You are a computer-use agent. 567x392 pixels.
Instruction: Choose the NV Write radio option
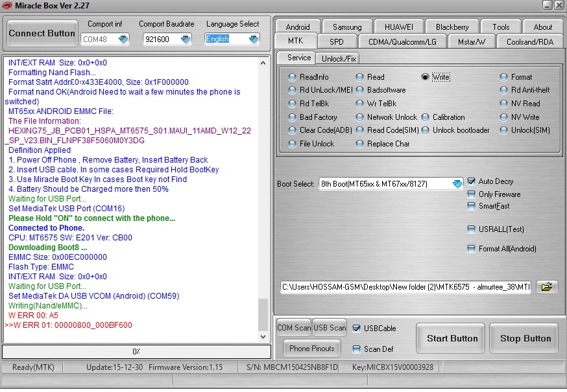[503, 117]
